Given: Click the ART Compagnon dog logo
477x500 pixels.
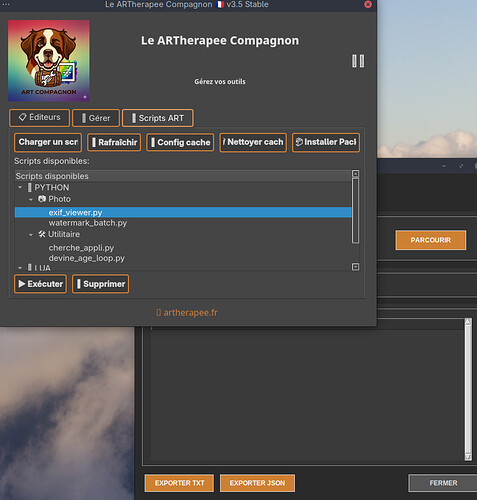Looking at the screenshot, I should click(49, 60).
